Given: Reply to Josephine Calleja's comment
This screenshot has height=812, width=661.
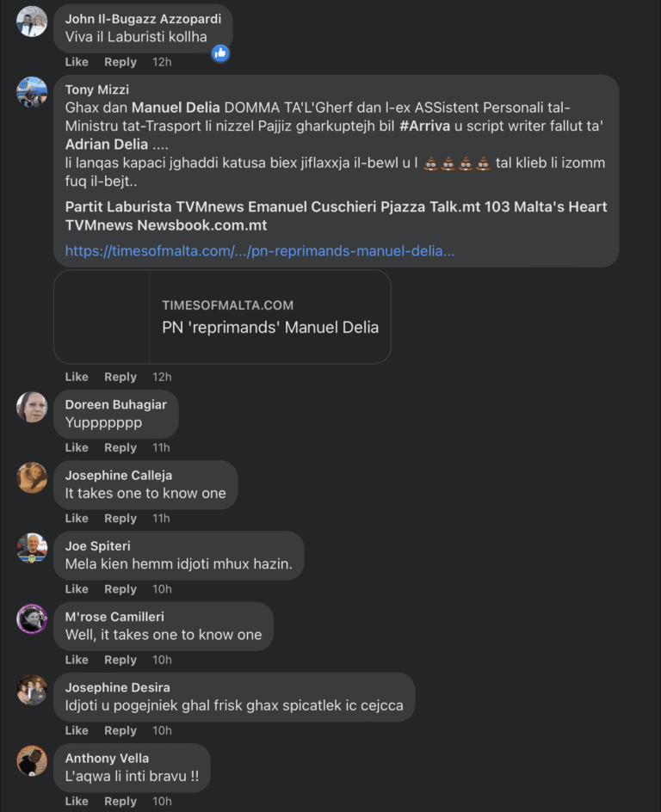Looking at the screenshot, I should pyautogui.click(x=120, y=519).
